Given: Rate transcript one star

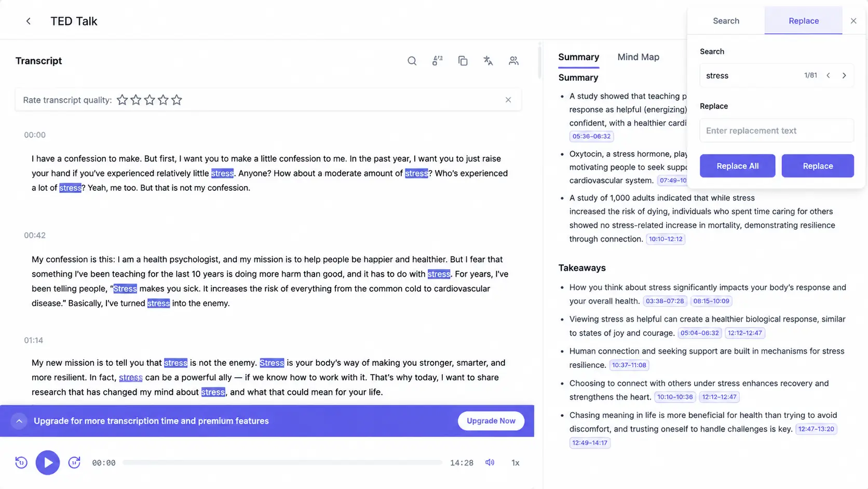Looking at the screenshot, I should click(122, 100).
